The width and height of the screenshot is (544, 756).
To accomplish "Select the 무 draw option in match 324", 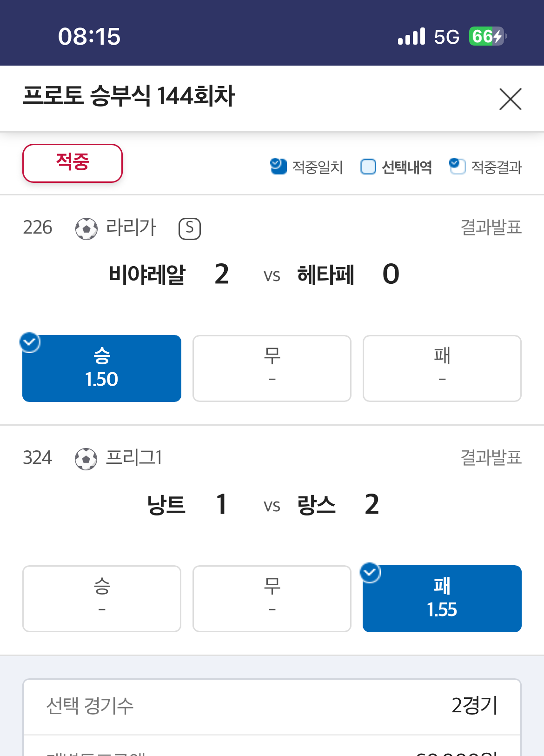I will (272, 599).
